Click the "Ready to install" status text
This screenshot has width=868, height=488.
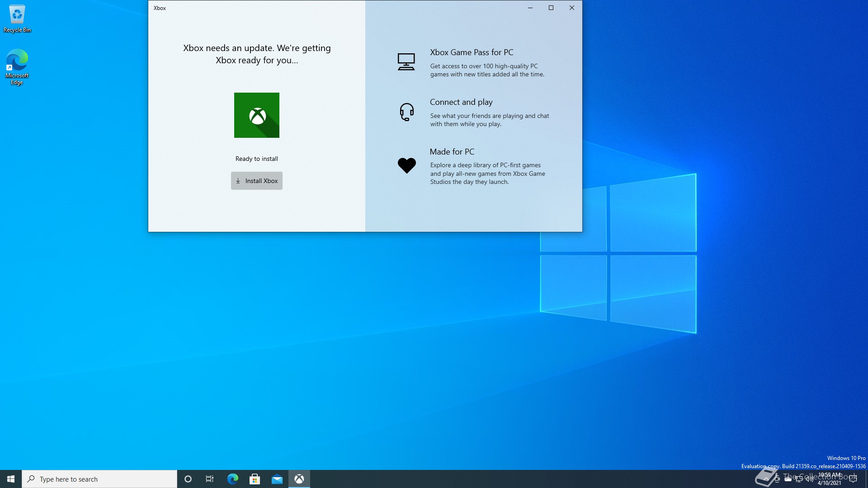point(257,159)
